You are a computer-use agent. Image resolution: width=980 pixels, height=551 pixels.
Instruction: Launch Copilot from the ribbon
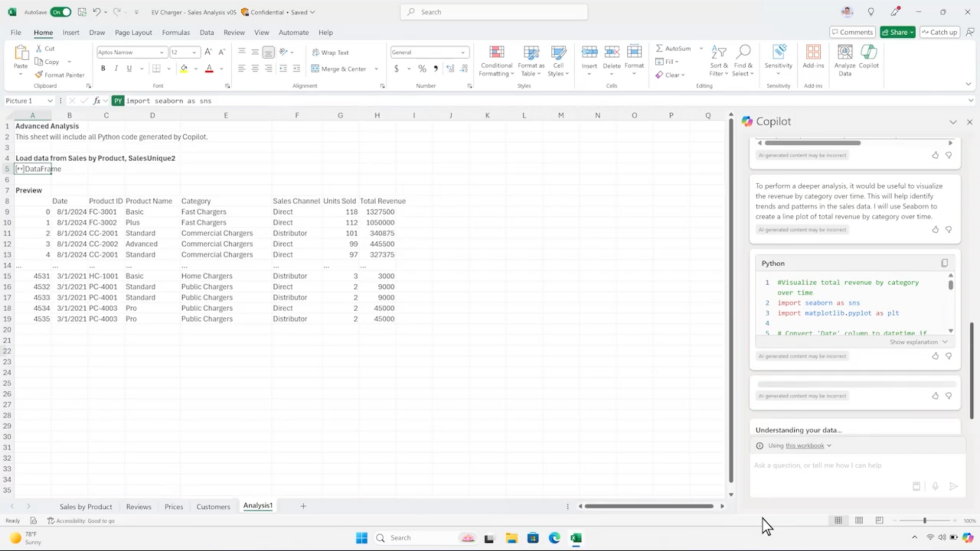[x=868, y=57]
